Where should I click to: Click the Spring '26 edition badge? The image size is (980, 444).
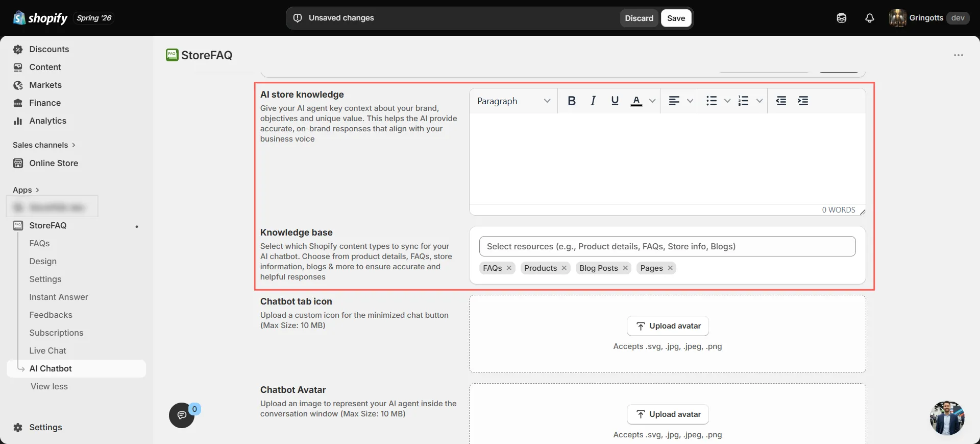[94, 18]
